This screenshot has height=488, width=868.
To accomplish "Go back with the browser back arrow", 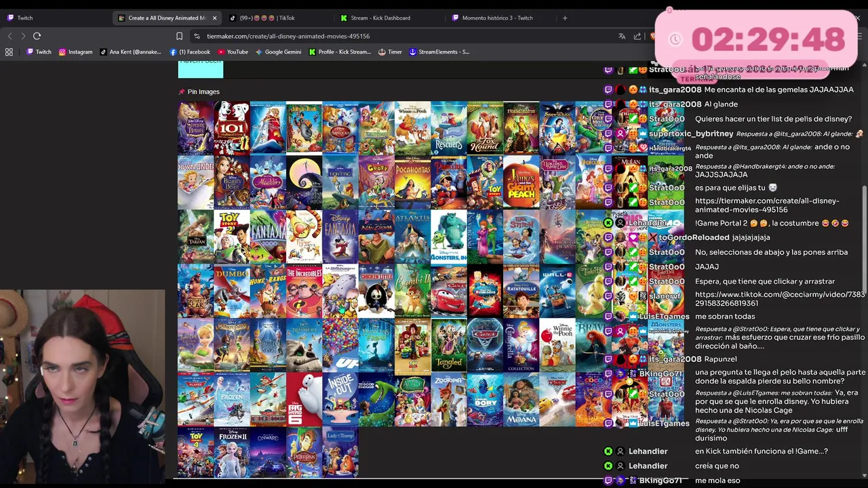I will pyautogui.click(x=9, y=36).
